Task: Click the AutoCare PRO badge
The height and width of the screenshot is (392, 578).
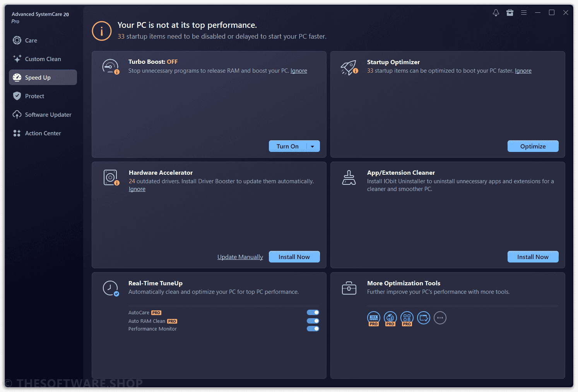Action: pos(156,313)
